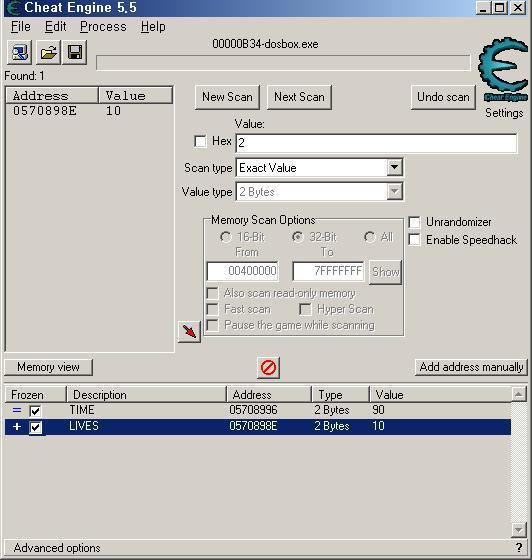Click the Cheat Engine title bar icon
532x560 pixels.
14,8
